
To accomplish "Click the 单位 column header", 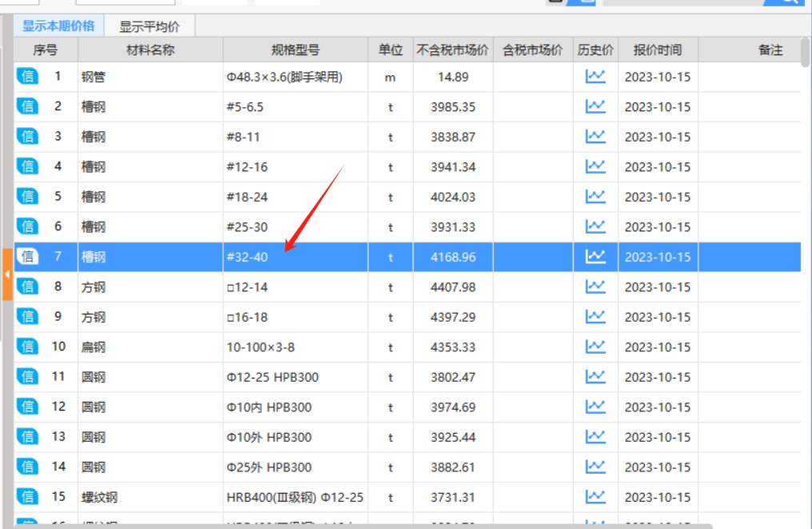I will 390,50.
